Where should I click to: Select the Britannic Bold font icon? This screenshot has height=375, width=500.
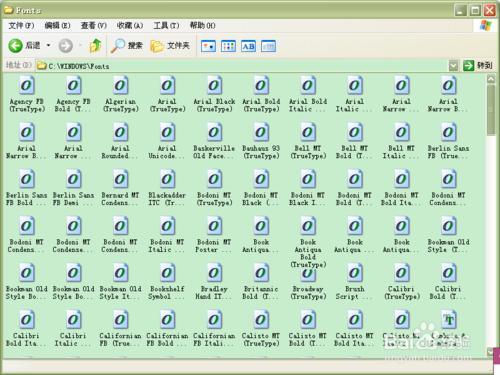[x=261, y=281]
